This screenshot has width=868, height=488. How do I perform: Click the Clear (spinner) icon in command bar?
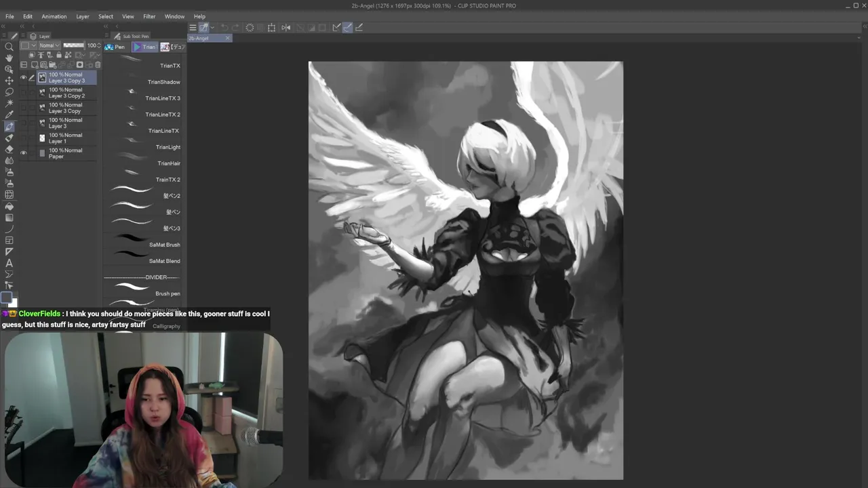tap(250, 28)
